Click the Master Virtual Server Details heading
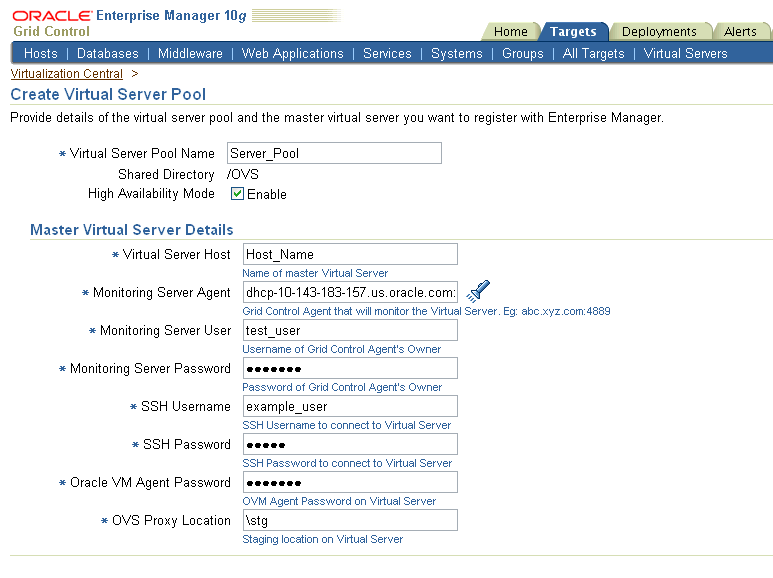The image size is (773, 578). pos(132,230)
